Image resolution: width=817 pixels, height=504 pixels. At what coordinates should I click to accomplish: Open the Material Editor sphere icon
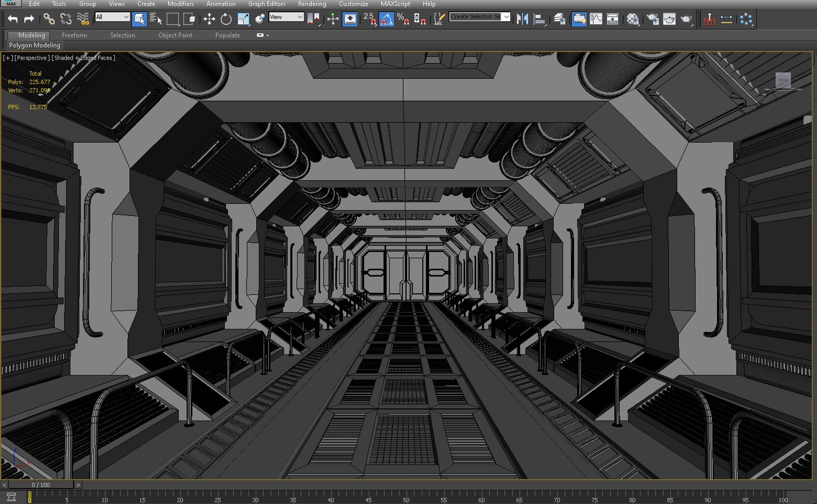[633, 19]
